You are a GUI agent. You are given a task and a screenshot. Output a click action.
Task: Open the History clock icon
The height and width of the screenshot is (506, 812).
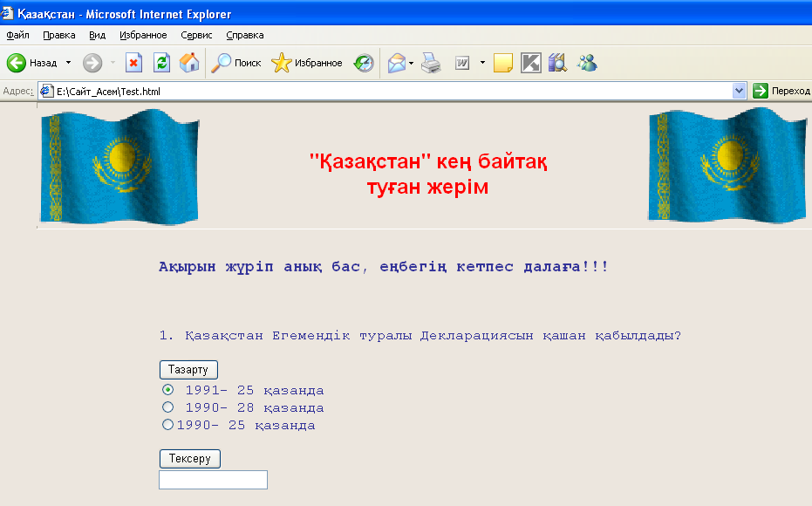[x=364, y=63]
